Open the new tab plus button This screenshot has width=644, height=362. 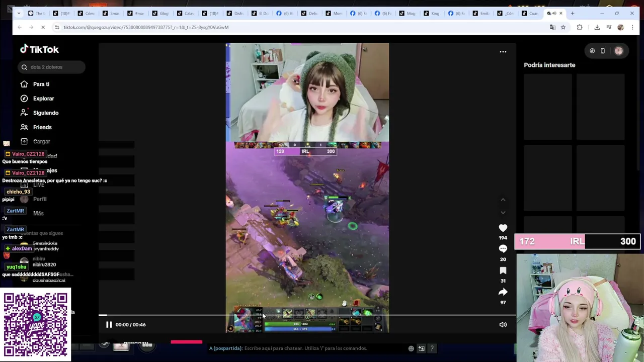pos(572,13)
